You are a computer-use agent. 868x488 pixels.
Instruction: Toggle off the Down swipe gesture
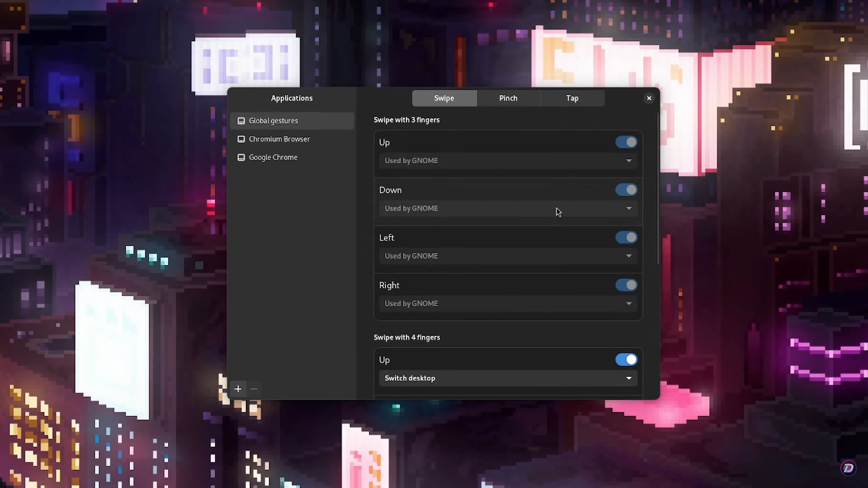coord(626,190)
